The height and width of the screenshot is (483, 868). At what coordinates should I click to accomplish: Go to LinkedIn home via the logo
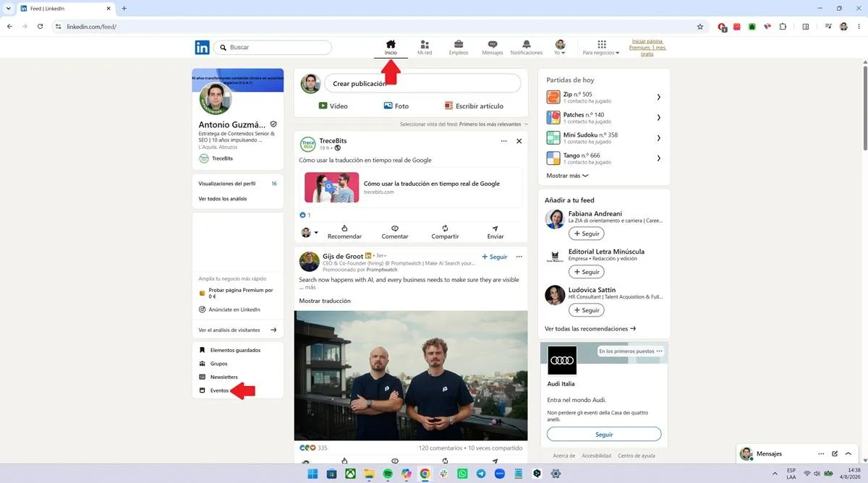coord(202,48)
